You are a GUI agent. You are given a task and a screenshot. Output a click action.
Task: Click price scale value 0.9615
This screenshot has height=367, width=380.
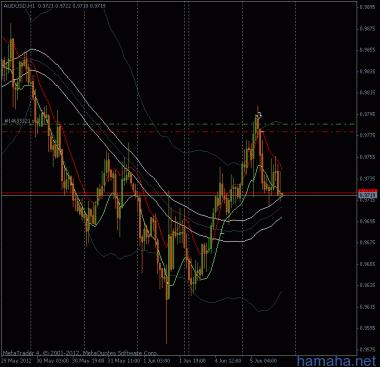(x=366, y=307)
